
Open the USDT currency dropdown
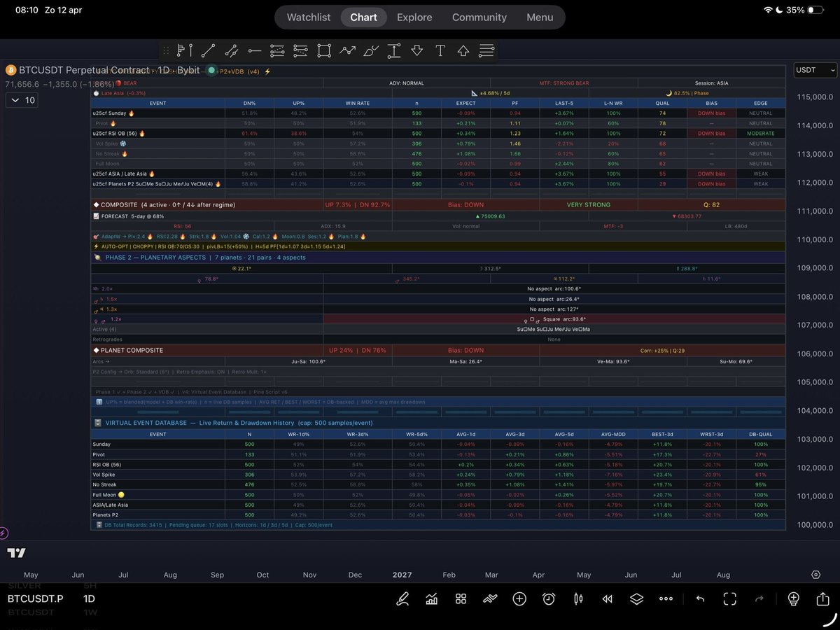point(815,70)
